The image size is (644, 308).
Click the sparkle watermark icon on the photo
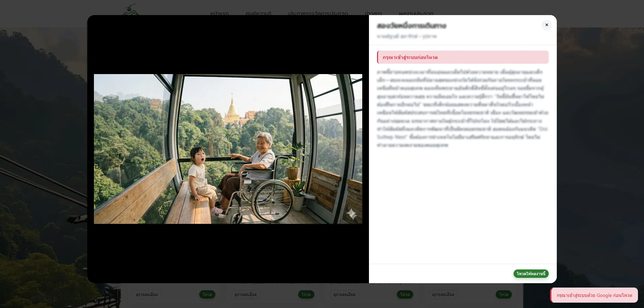(351, 214)
